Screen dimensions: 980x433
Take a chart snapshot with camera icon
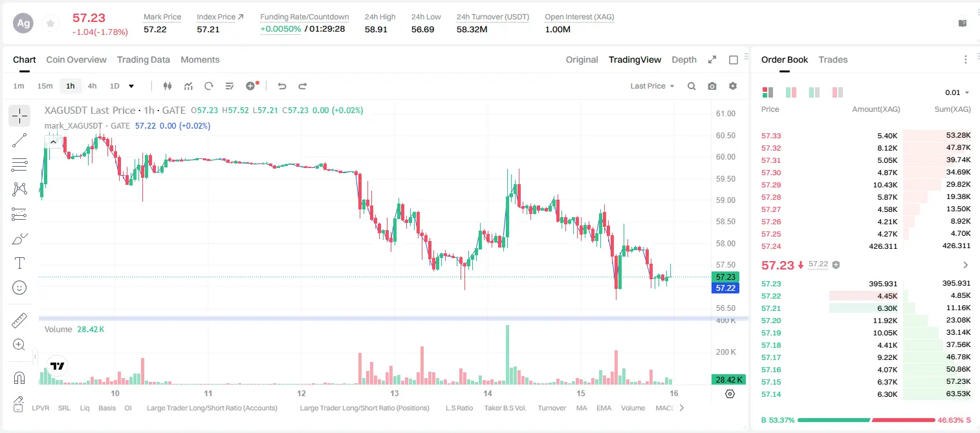pyautogui.click(x=712, y=86)
